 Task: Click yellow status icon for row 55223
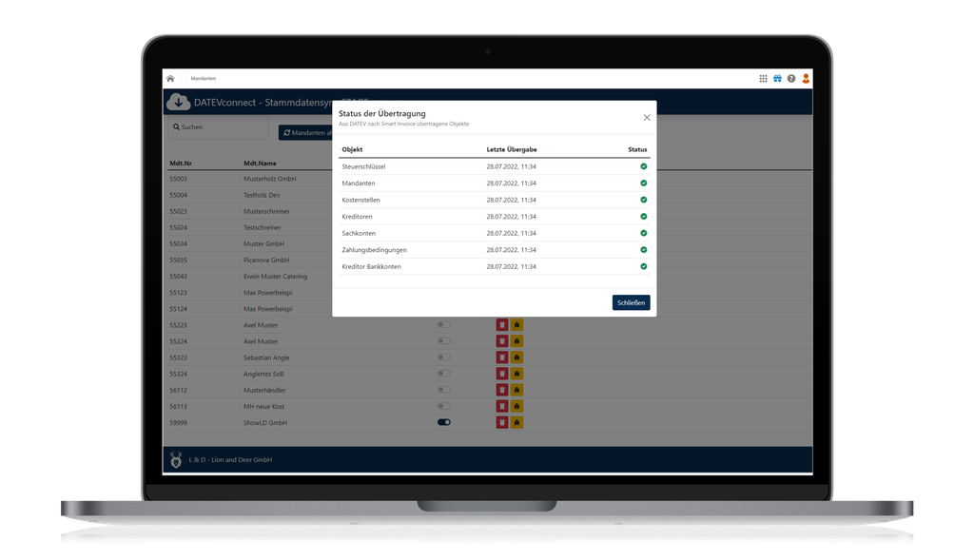pos(516,325)
